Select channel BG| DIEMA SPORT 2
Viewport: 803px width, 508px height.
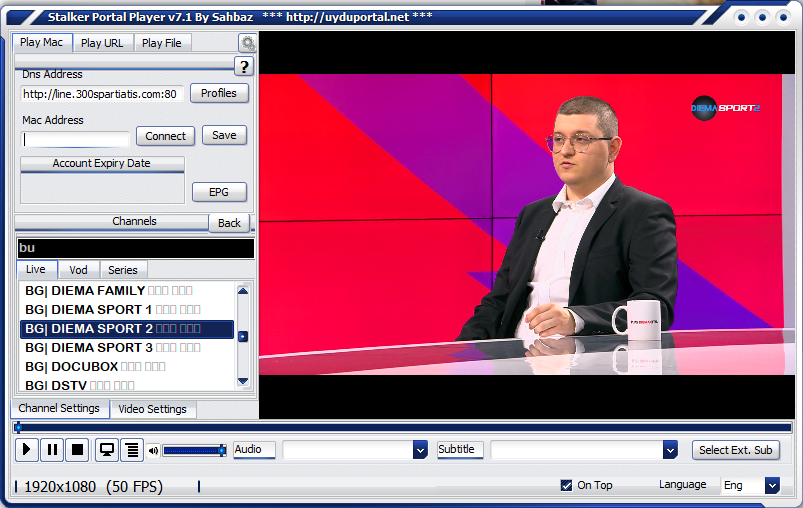point(126,329)
